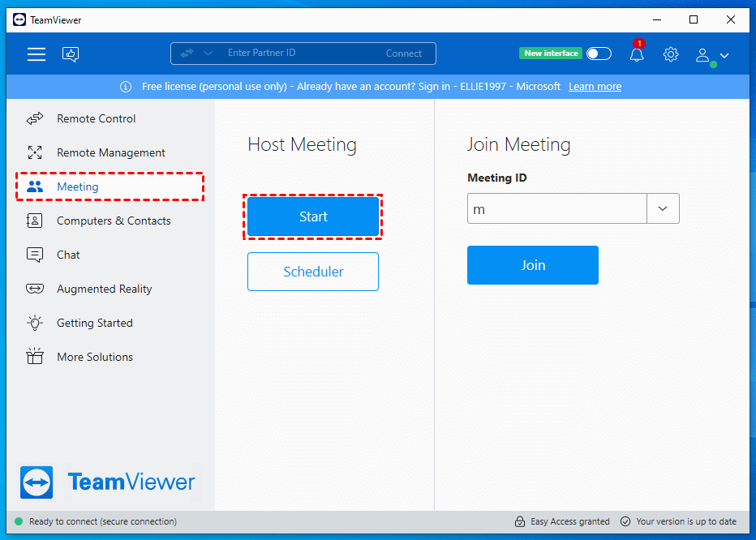Start a hosted meeting
The width and height of the screenshot is (756, 540).
[x=313, y=217]
